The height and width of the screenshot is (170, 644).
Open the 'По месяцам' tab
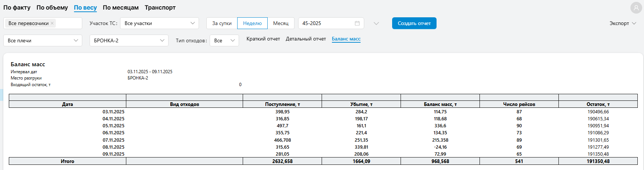(120, 7)
